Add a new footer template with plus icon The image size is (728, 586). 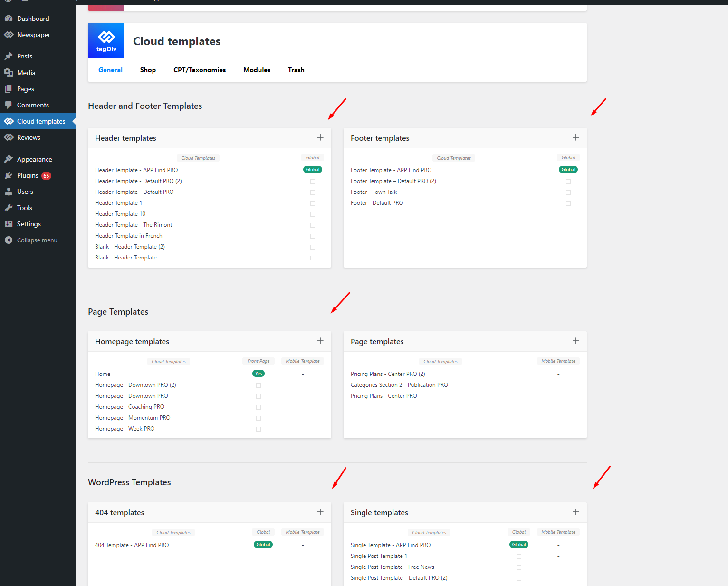click(x=576, y=137)
